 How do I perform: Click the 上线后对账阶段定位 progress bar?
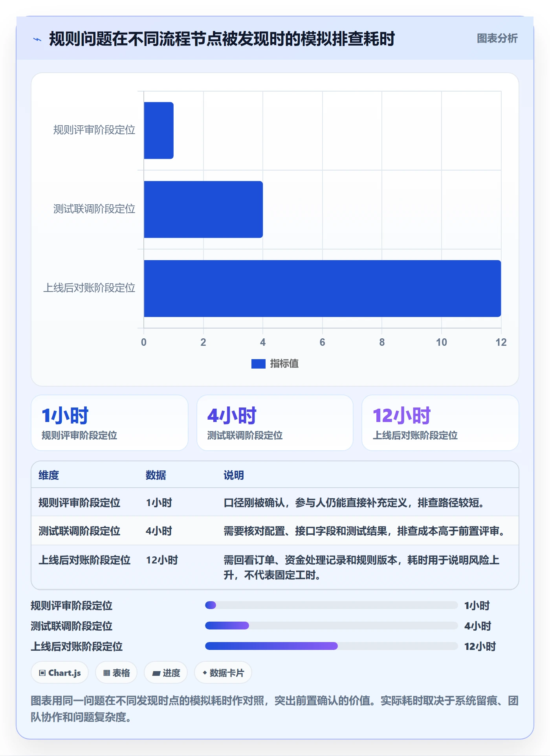(x=332, y=646)
